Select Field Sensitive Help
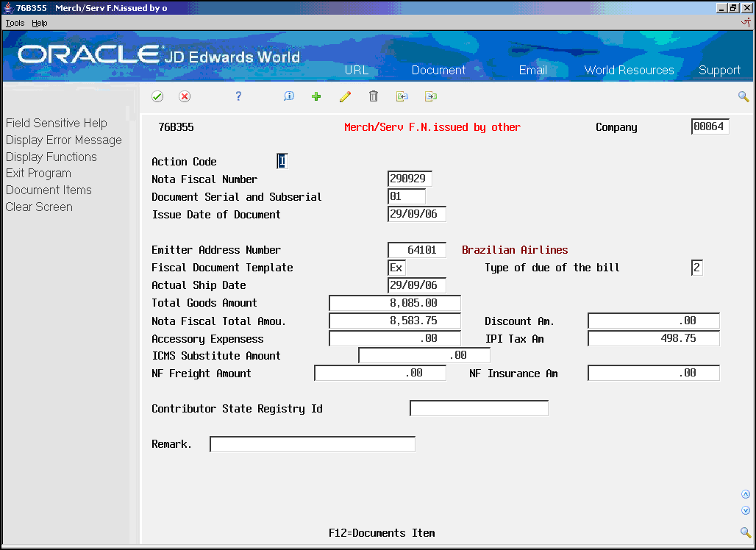 57,124
